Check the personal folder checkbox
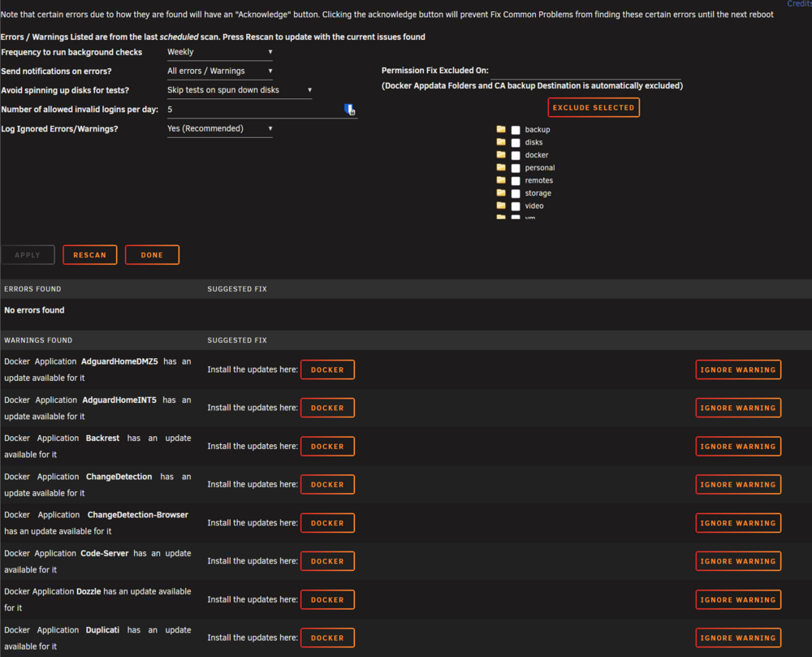Viewport: 812px width, 657px height. (x=516, y=168)
